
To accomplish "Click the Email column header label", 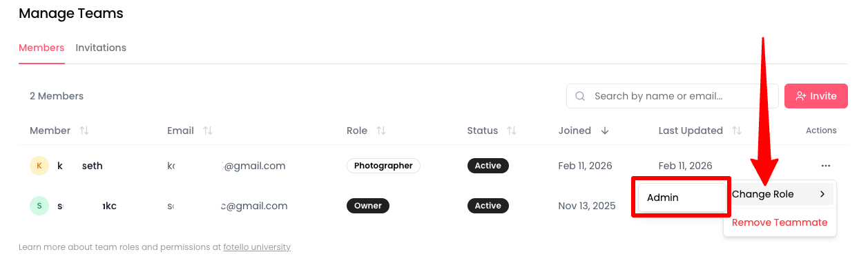I will click(x=180, y=131).
